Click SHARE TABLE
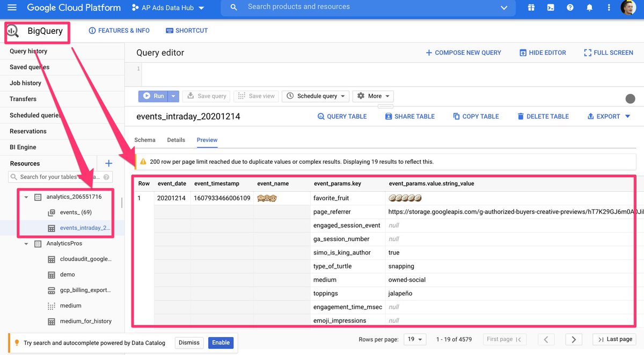The image size is (644, 355). [410, 117]
